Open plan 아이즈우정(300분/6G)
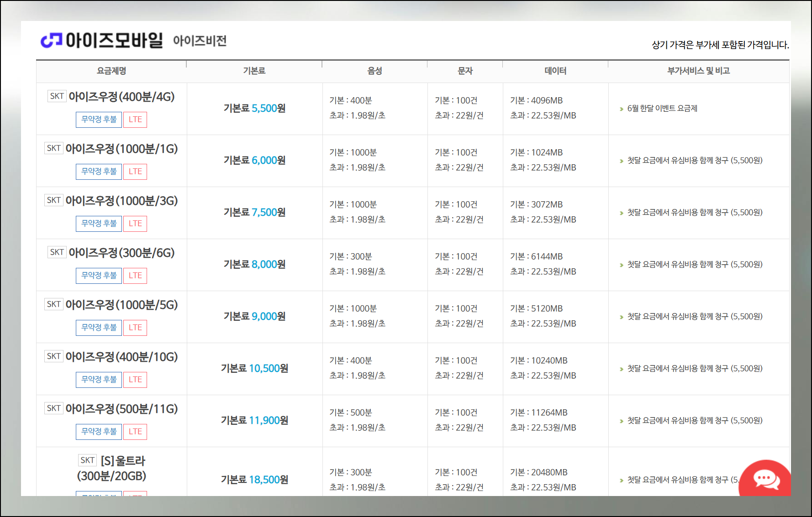This screenshot has width=812, height=517. (121, 253)
